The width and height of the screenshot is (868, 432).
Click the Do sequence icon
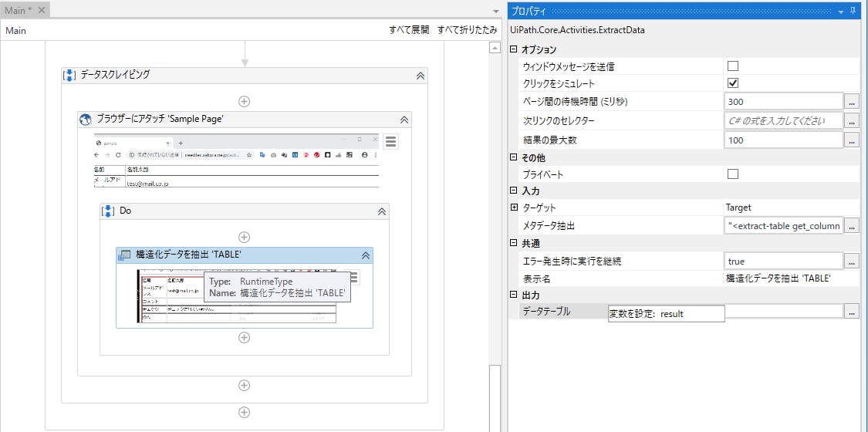(x=108, y=211)
